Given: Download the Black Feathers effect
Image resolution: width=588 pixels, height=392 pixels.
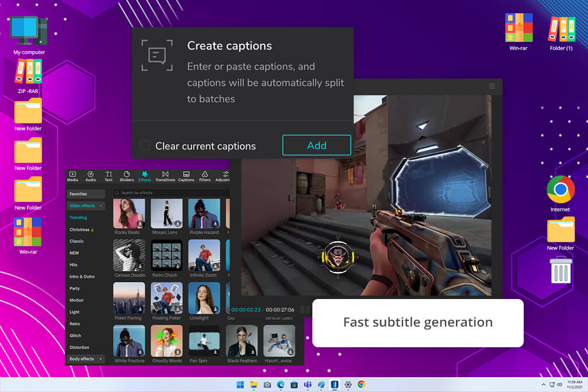Looking at the screenshot, I should pyautogui.click(x=253, y=352).
